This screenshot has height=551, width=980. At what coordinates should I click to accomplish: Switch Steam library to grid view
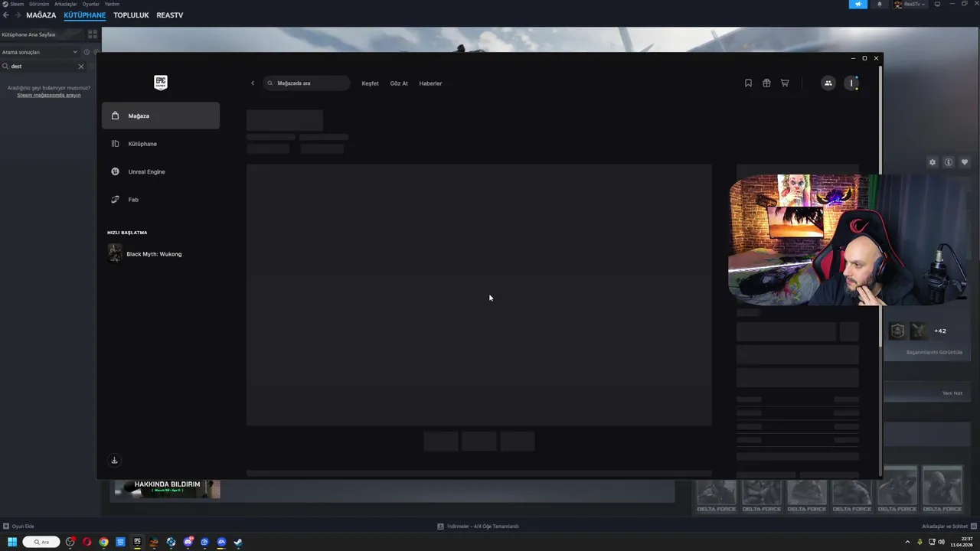point(93,34)
